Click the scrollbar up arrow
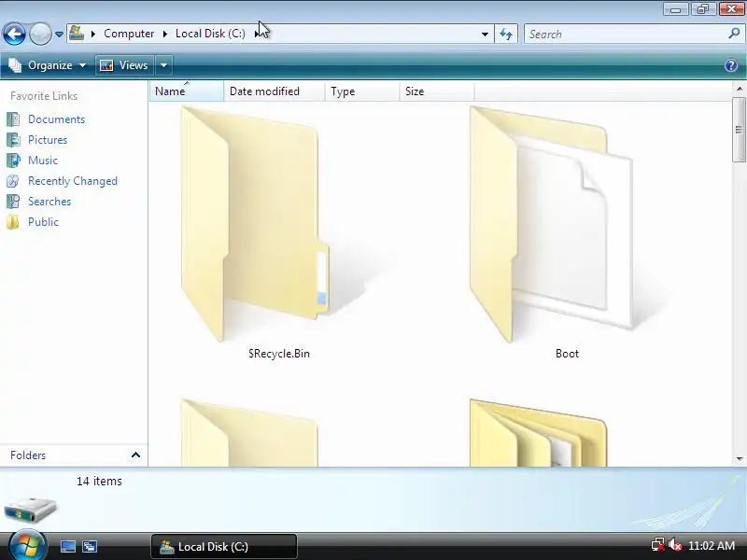The image size is (747, 560). (x=739, y=89)
